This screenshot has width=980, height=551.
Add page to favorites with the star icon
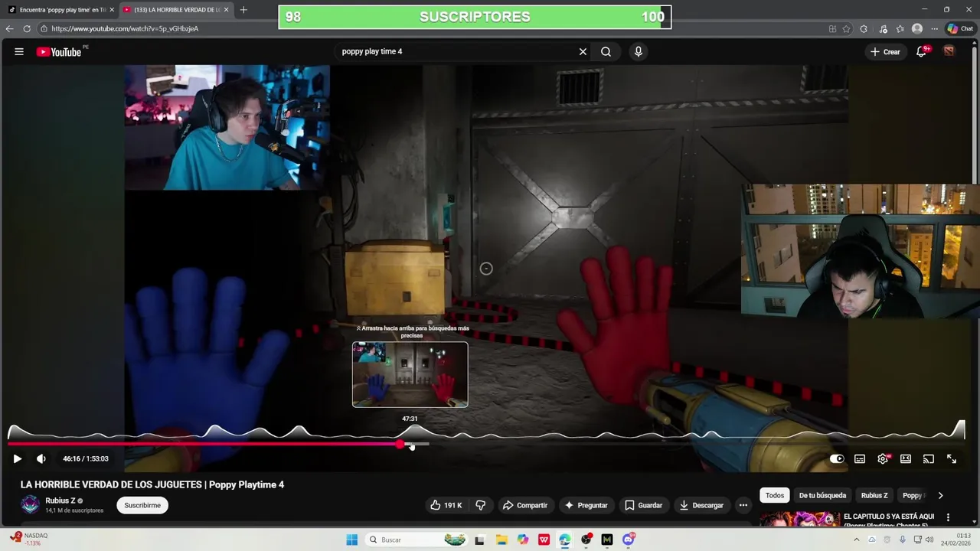tap(846, 28)
